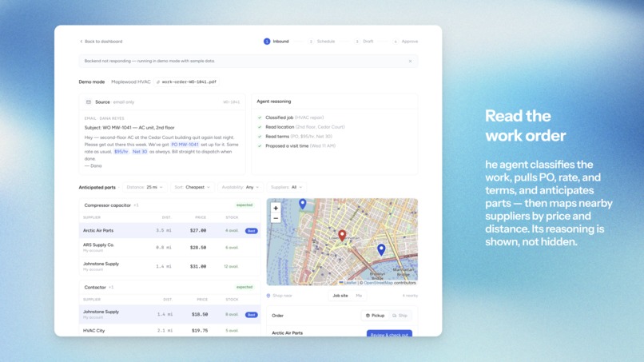Open attachment work-order-WO-1041.pdf
This screenshot has height=362, width=644.
186,82
